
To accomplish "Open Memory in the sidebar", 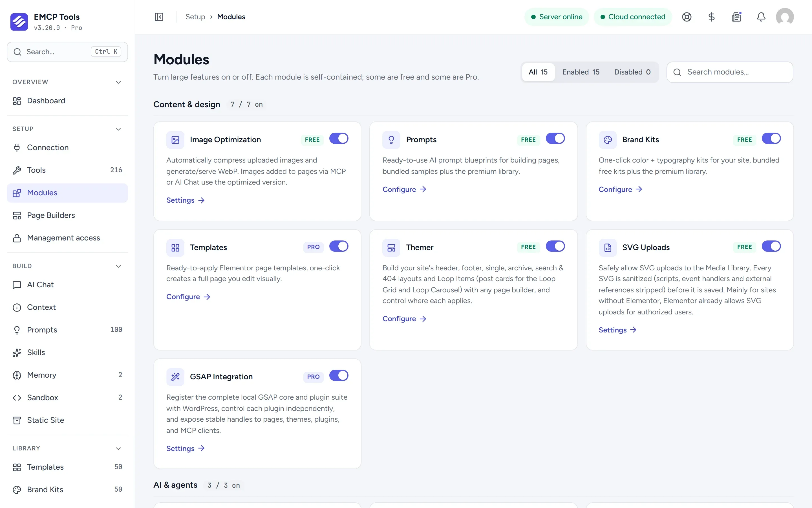I will (x=67, y=375).
